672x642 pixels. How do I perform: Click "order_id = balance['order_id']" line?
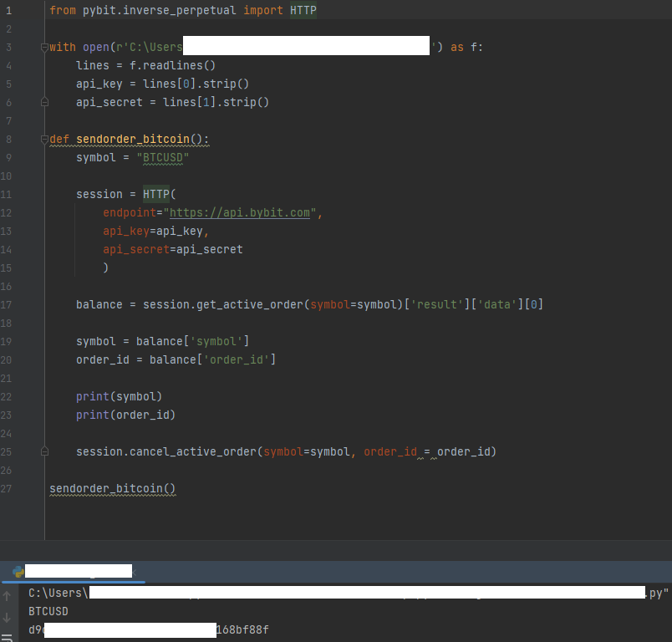[176, 360]
